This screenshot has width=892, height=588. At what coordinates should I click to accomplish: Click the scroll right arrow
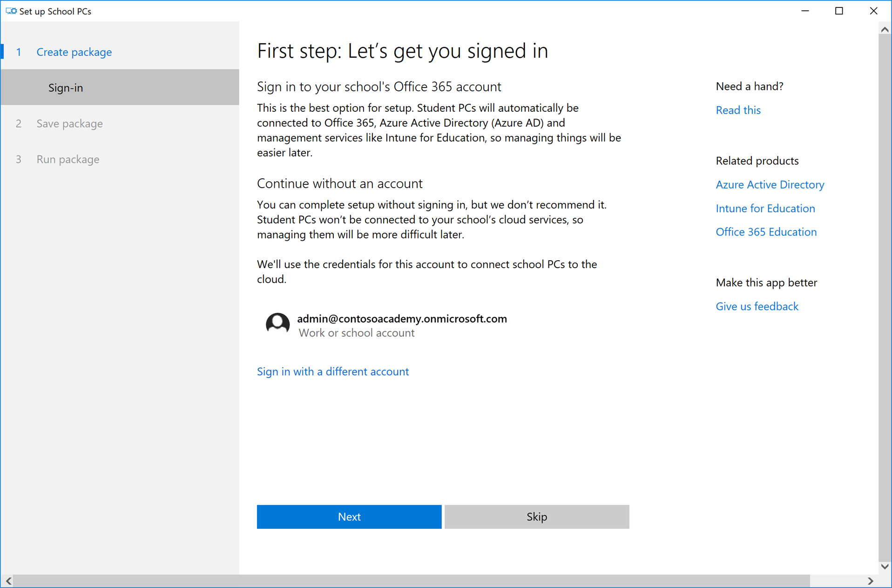pos(871,581)
